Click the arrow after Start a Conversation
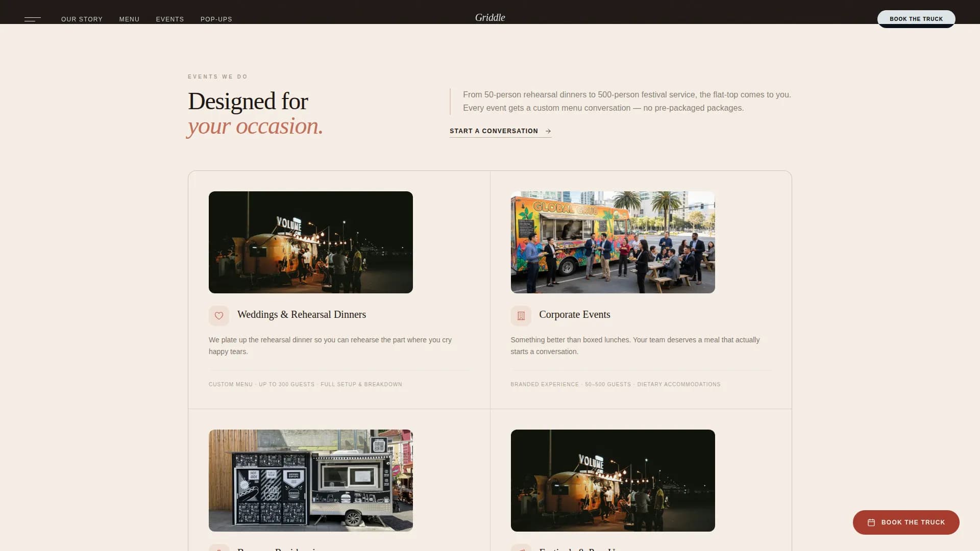980x551 pixels. (x=548, y=131)
